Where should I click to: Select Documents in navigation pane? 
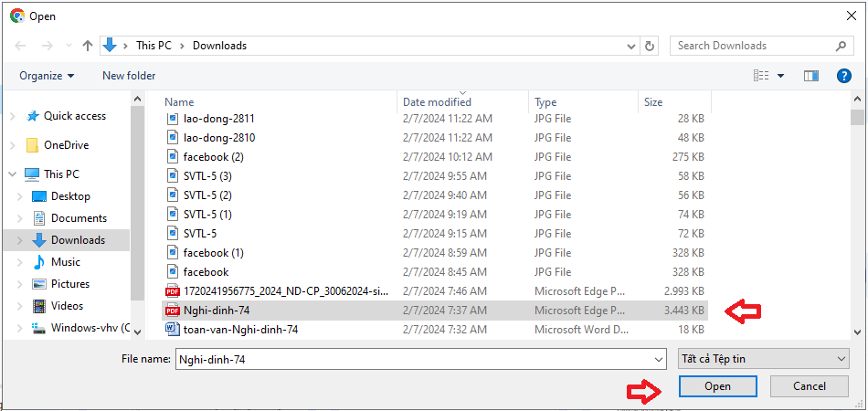coord(79,218)
